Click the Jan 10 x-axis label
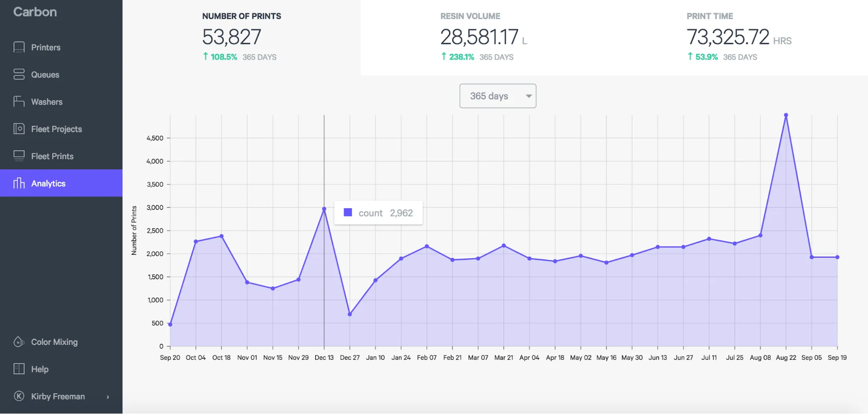 (375, 358)
